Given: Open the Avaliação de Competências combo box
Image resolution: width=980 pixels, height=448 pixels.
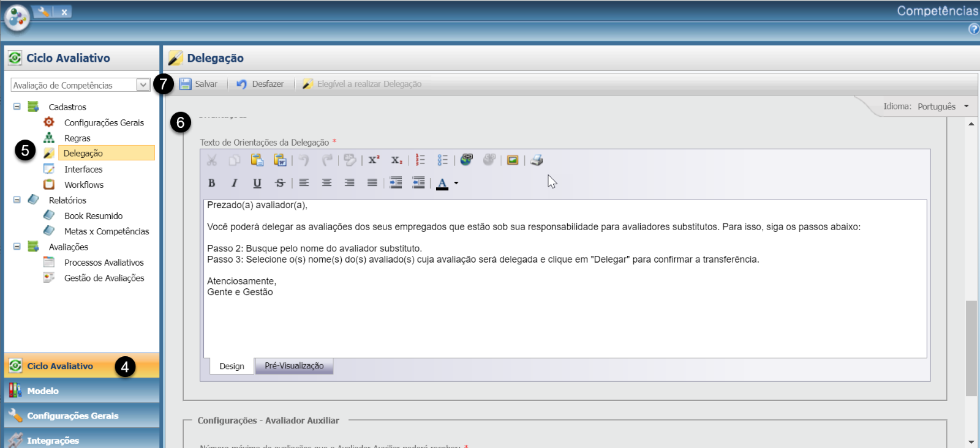Looking at the screenshot, I should click(x=80, y=85).
